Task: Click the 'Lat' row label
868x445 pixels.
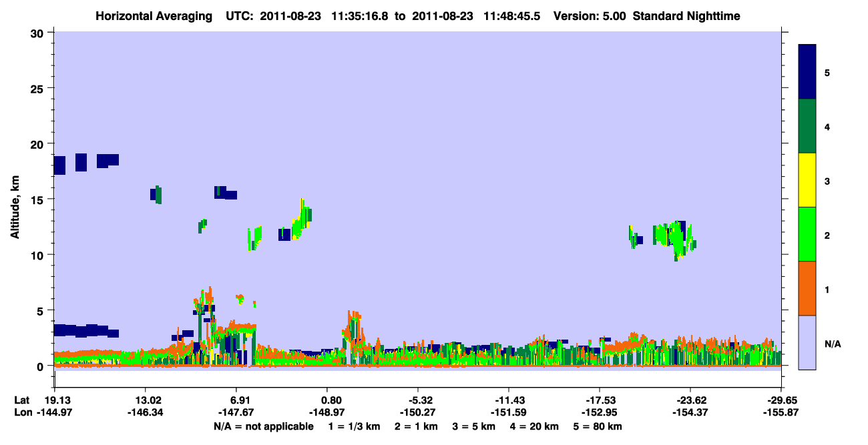Action: pos(22,400)
